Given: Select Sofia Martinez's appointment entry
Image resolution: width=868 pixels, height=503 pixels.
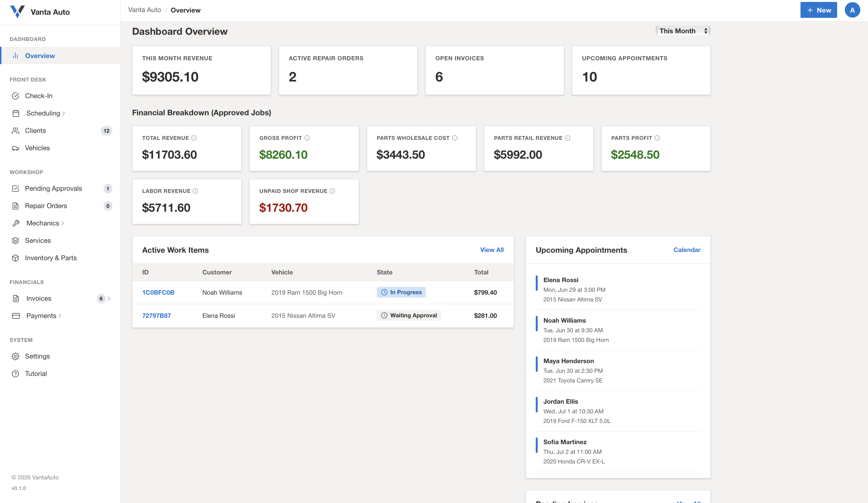Looking at the screenshot, I should click(618, 452).
